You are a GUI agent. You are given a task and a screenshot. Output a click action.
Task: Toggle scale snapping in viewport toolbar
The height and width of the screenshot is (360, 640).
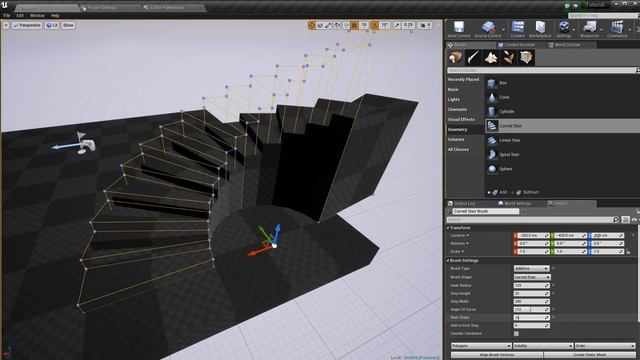click(397, 25)
